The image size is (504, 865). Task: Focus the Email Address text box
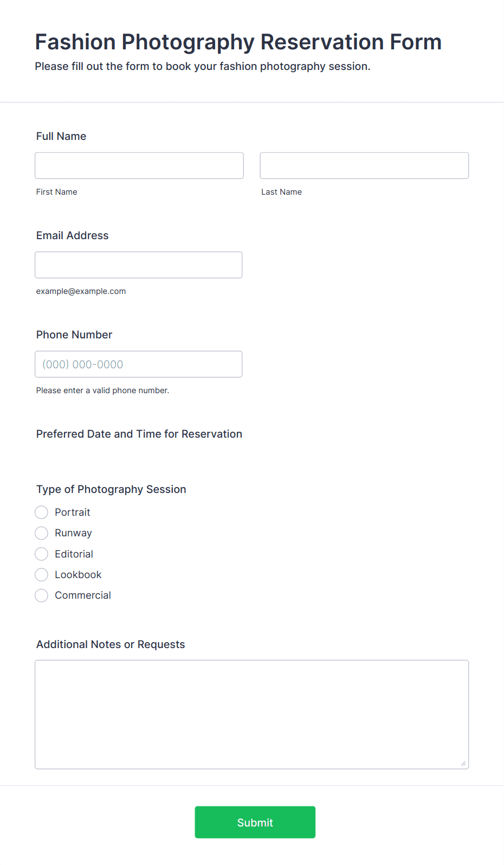click(x=139, y=265)
